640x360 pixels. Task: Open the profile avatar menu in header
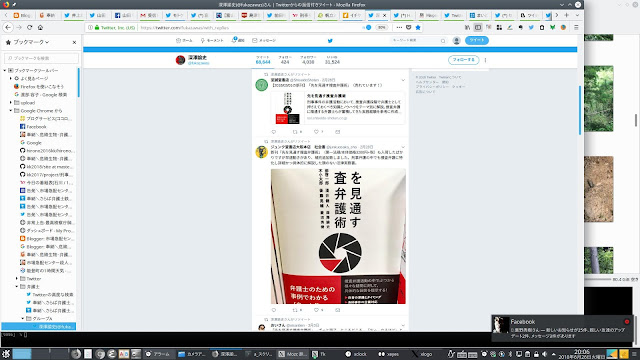coord(456,40)
